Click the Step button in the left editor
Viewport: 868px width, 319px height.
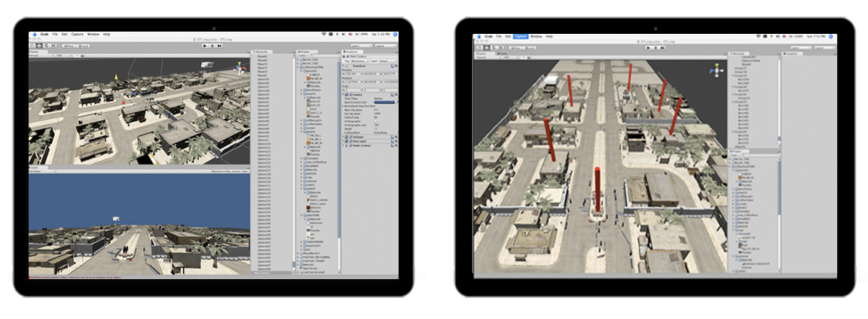pyautogui.click(x=219, y=46)
